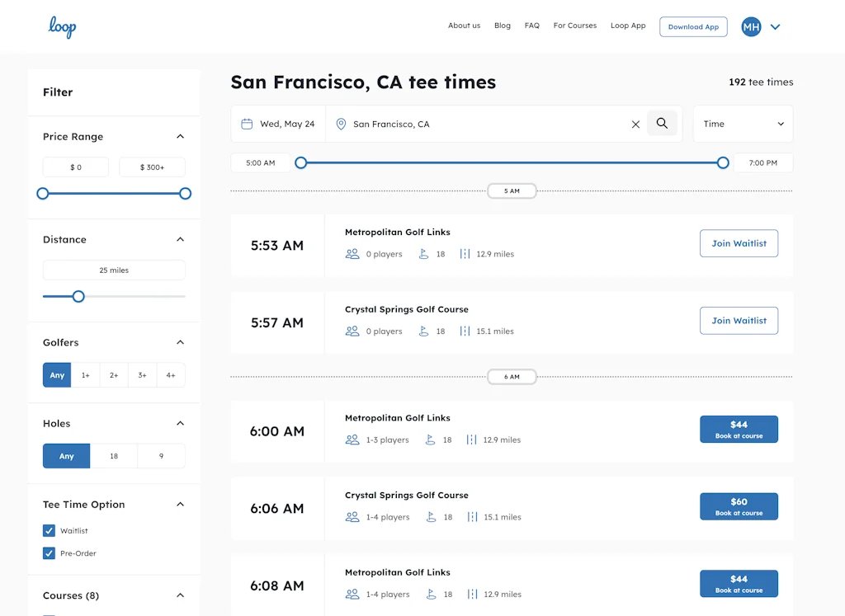Click the Download App button
This screenshot has height=616, width=845.
[x=693, y=26]
